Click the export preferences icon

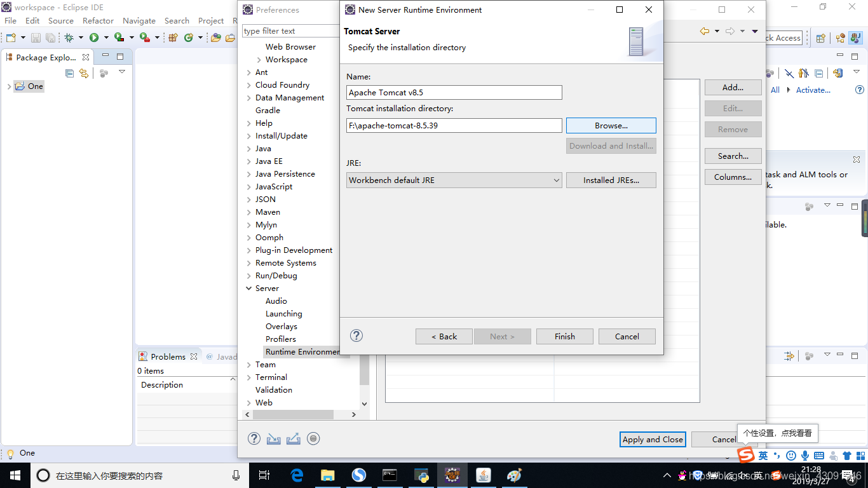(293, 438)
